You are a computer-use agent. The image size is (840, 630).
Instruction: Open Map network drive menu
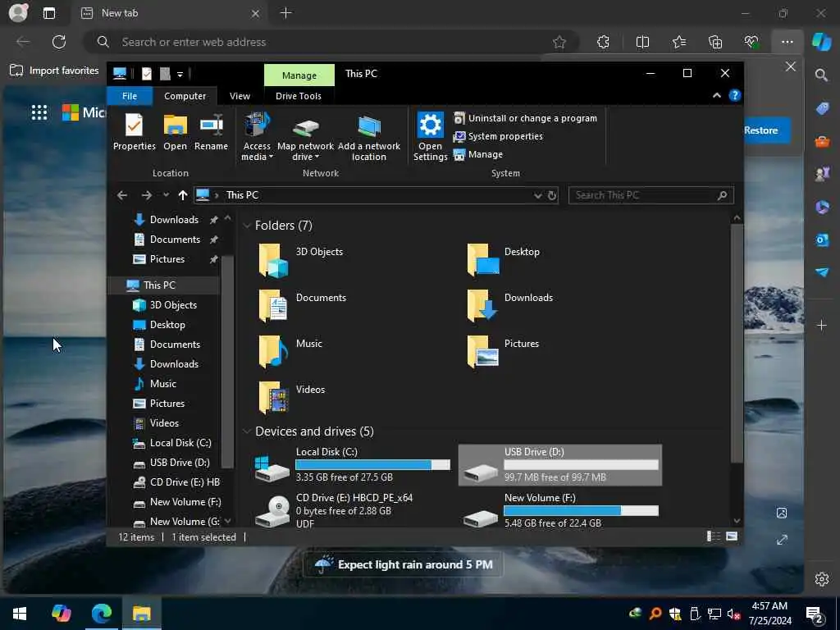coord(305,137)
